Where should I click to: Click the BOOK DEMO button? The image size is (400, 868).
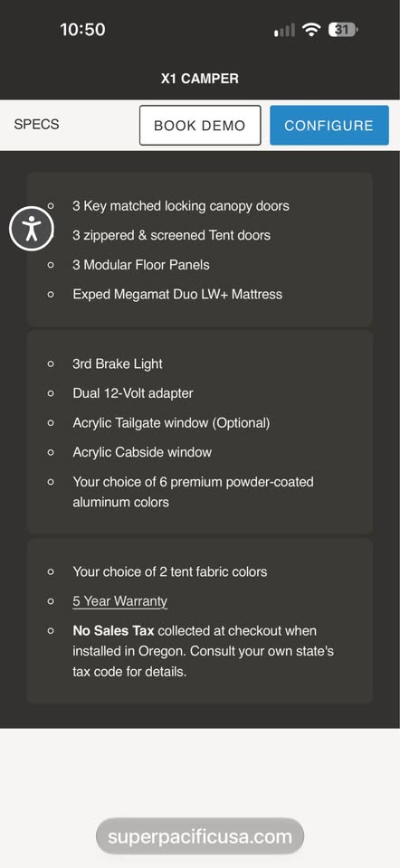(x=200, y=125)
